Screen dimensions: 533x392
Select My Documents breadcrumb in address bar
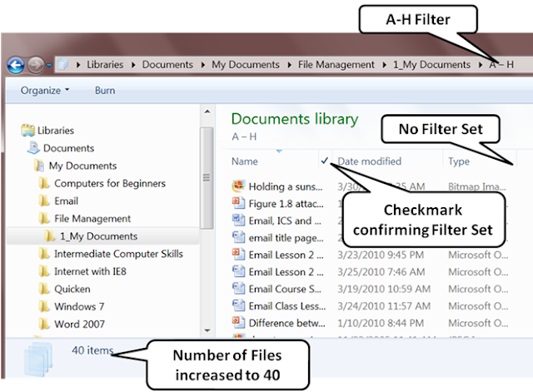point(246,65)
